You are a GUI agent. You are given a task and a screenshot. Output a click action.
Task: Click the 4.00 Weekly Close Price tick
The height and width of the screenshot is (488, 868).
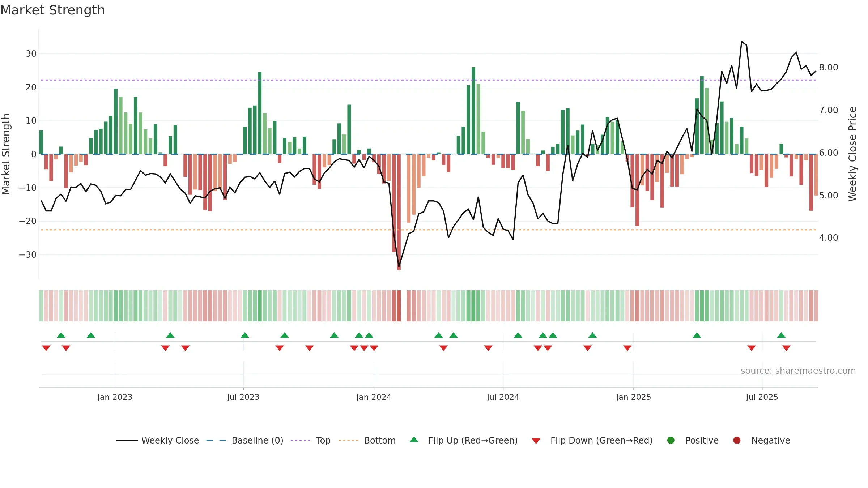click(829, 238)
